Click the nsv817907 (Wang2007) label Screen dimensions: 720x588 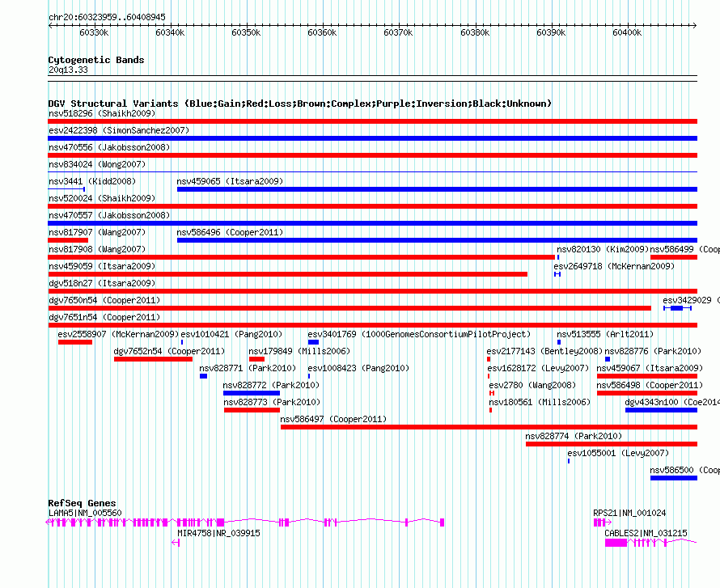97,232
